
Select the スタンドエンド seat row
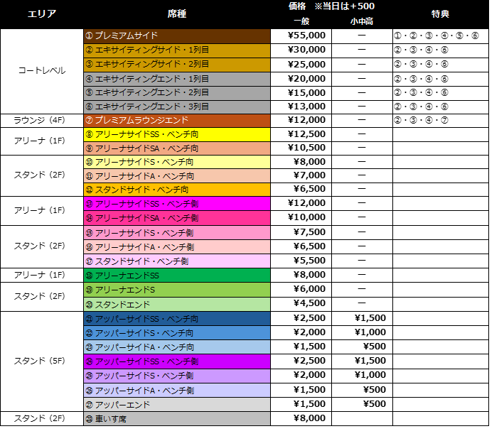(x=177, y=304)
